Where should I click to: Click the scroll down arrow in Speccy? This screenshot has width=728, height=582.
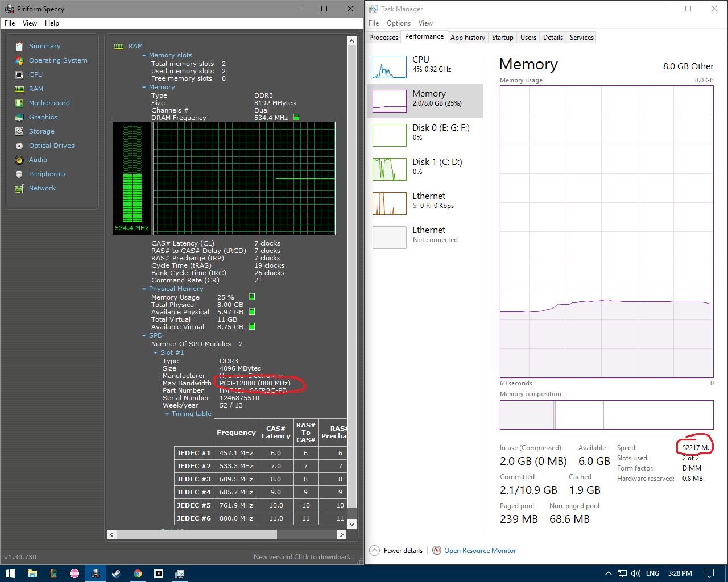point(351,525)
